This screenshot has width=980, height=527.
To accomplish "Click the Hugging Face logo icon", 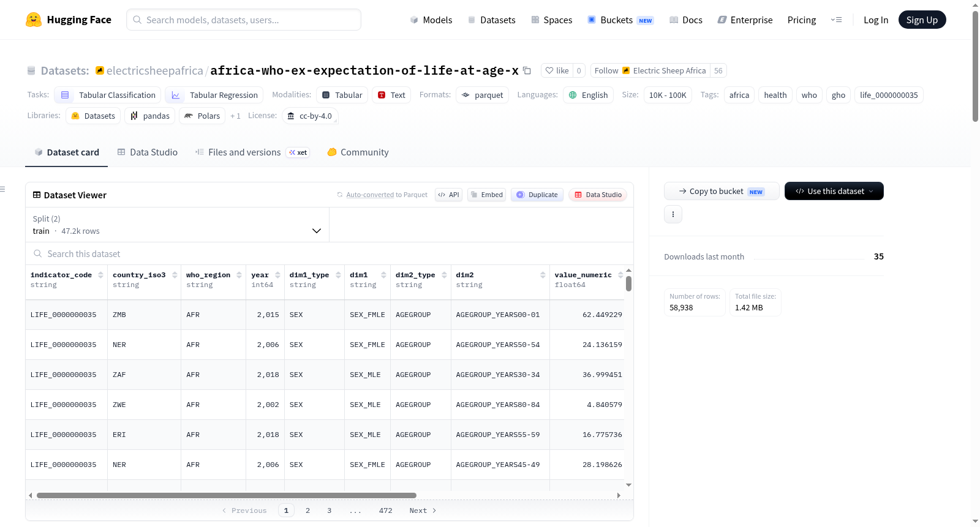I will click(x=34, y=20).
